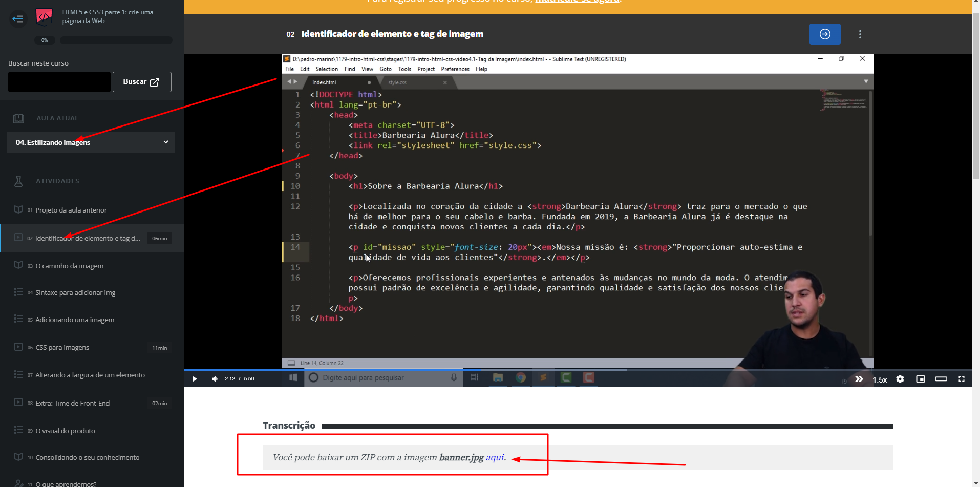Click the list icon beside Sintaxe para adicionar img
The height and width of the screenshot is (487, 980).
[18, 292]
